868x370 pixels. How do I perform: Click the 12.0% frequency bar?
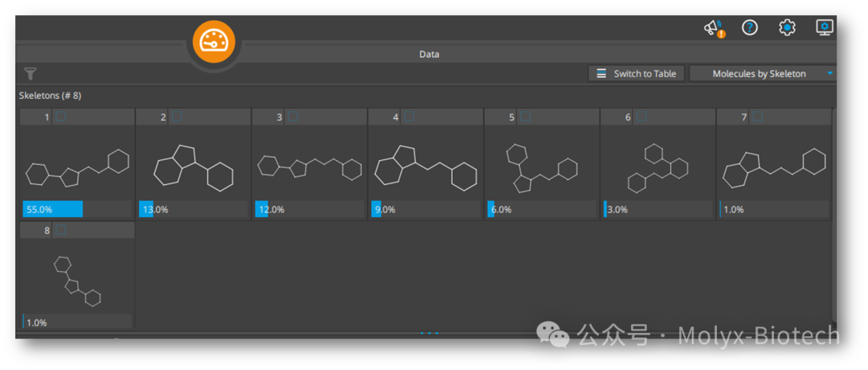[x=309, y=209]
